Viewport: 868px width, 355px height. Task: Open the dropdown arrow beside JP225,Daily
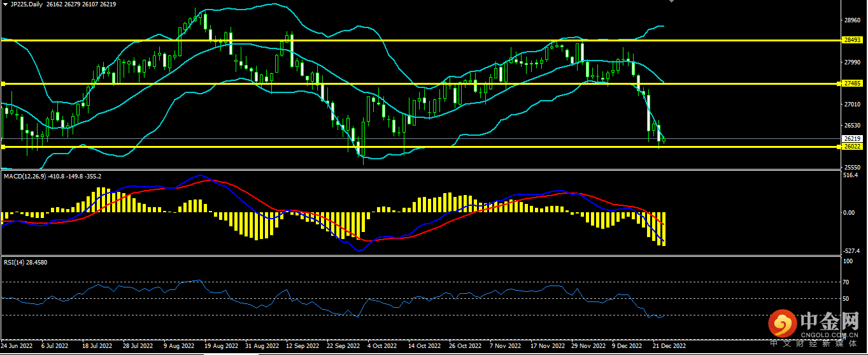[x=5, y=4]
